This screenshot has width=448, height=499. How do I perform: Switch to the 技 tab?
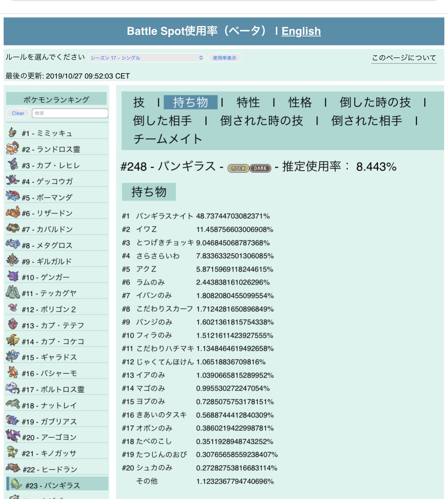(139, 102)
